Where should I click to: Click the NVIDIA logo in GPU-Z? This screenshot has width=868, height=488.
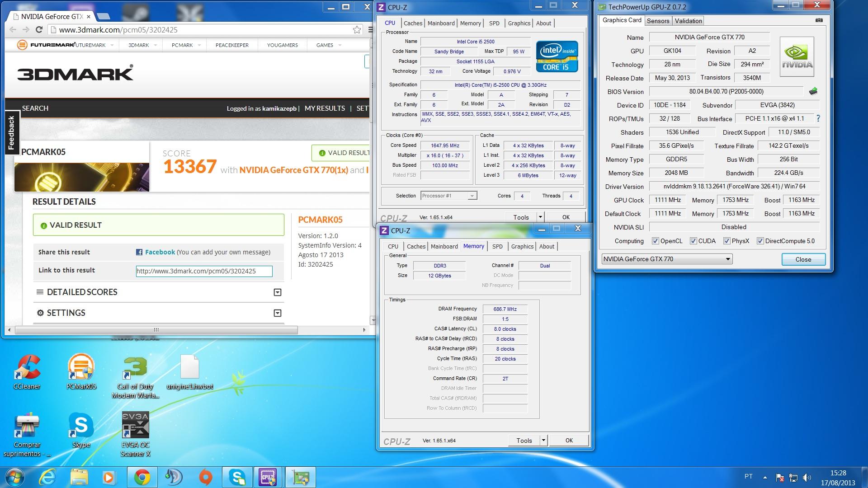coord(797,56)
